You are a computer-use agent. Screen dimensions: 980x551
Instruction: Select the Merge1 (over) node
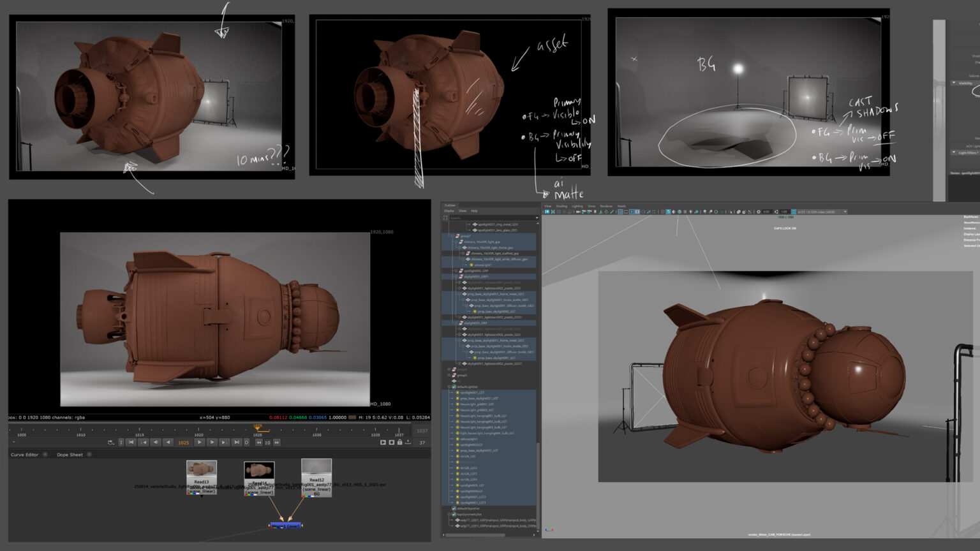click(285, 526)
